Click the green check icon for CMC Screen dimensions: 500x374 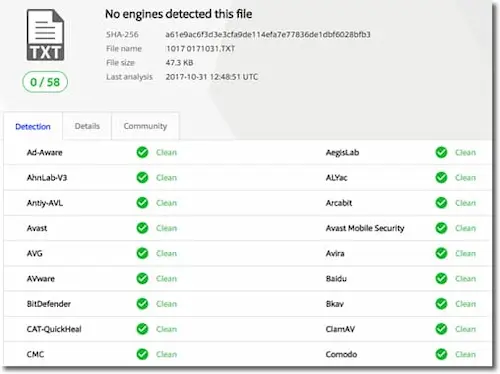tap(142, 354)
